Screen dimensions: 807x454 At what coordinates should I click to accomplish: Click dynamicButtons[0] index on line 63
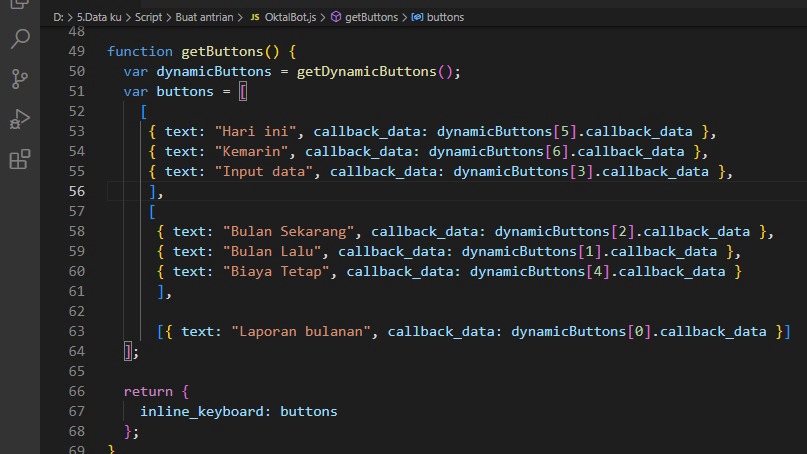581,331
